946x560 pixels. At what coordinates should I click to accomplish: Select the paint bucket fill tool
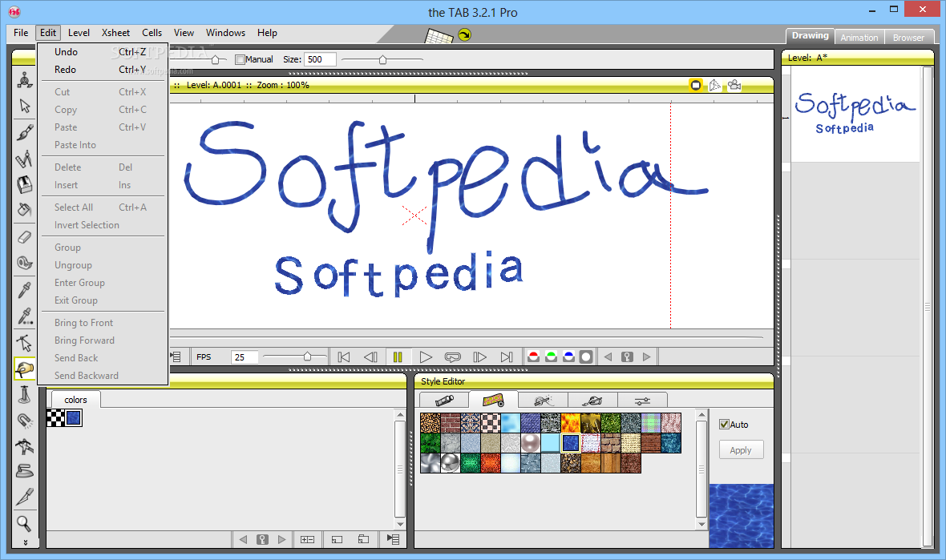click(25, 211)
